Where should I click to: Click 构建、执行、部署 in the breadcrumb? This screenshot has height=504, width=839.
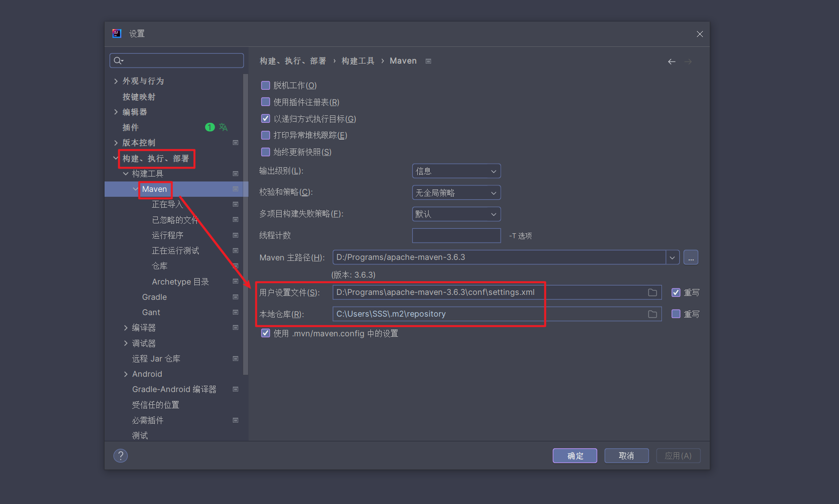(293, 61)
